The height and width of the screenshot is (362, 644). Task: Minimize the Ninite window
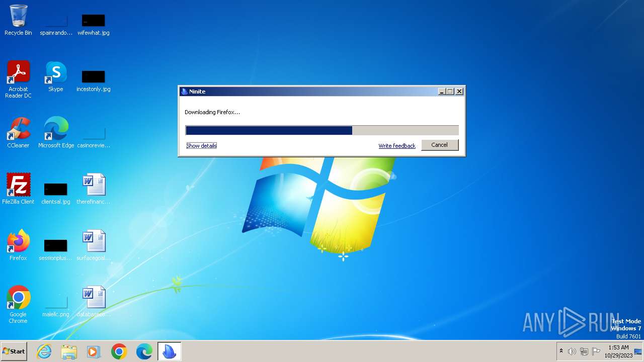pyautogui.click(x=442, y=92)
